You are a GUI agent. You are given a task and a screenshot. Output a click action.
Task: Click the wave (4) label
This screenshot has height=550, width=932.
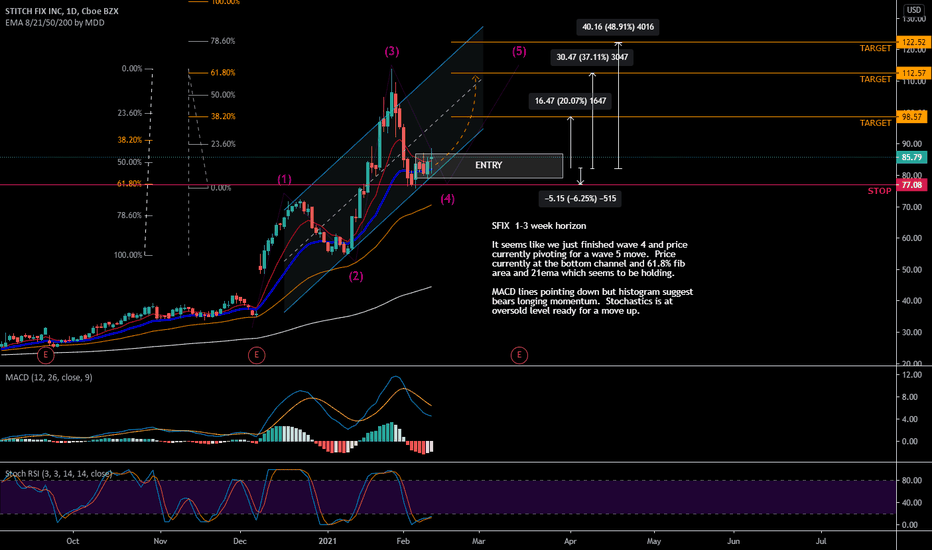coord(448,199)
